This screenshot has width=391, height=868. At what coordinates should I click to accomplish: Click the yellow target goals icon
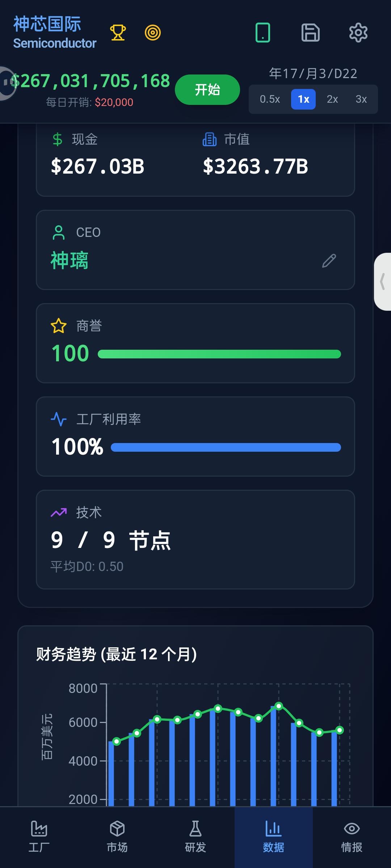coord(153,33)
